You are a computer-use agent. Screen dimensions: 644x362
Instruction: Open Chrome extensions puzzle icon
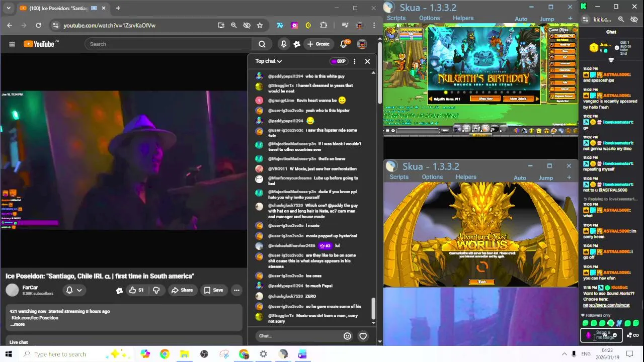pyautogui.click(x=324, y=25)
